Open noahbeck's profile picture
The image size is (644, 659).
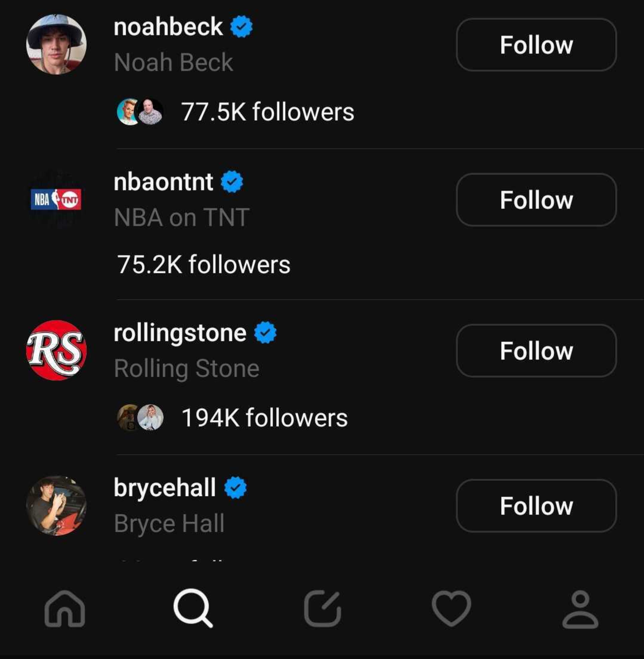57,44
